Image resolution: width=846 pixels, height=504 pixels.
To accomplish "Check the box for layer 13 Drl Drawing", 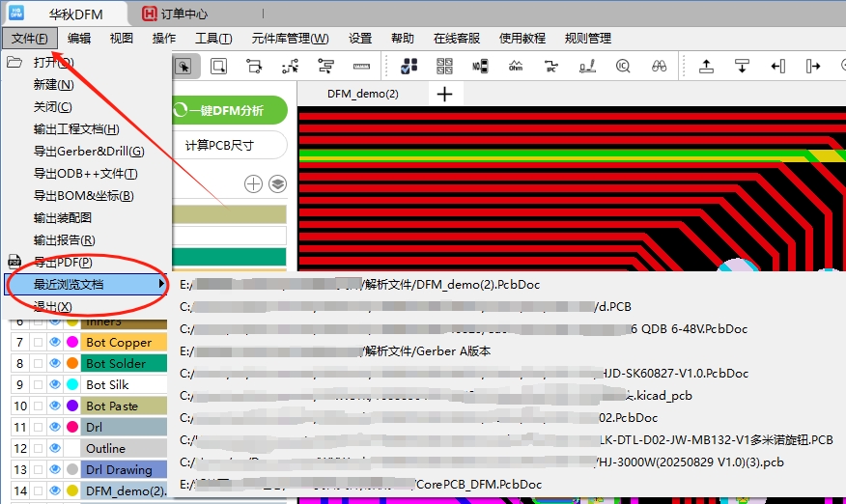I will (38, 469).
